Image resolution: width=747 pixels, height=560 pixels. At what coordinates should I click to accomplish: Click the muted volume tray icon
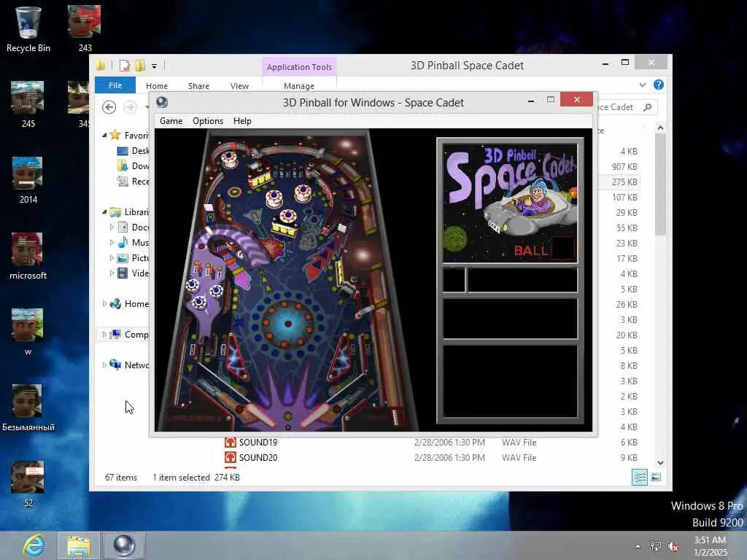(673, 546)
